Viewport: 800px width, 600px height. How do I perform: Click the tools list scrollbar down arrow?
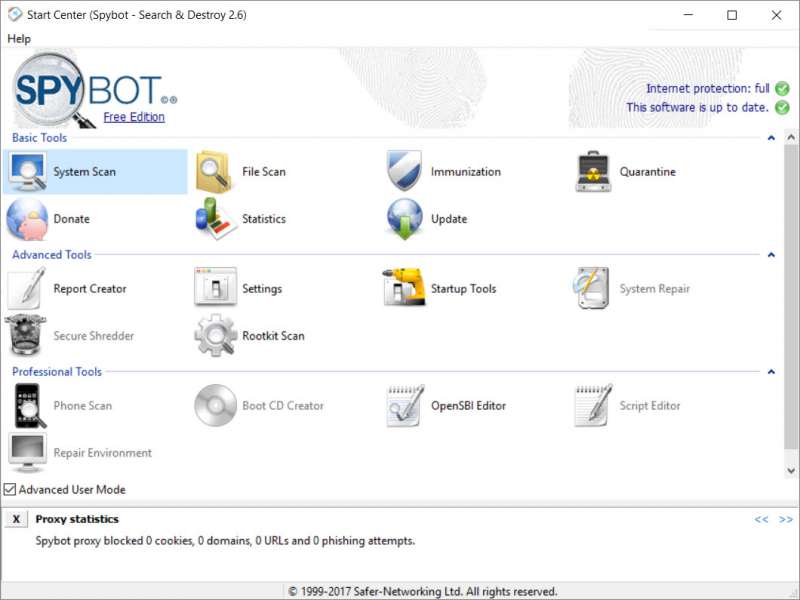tap(791, 471)
